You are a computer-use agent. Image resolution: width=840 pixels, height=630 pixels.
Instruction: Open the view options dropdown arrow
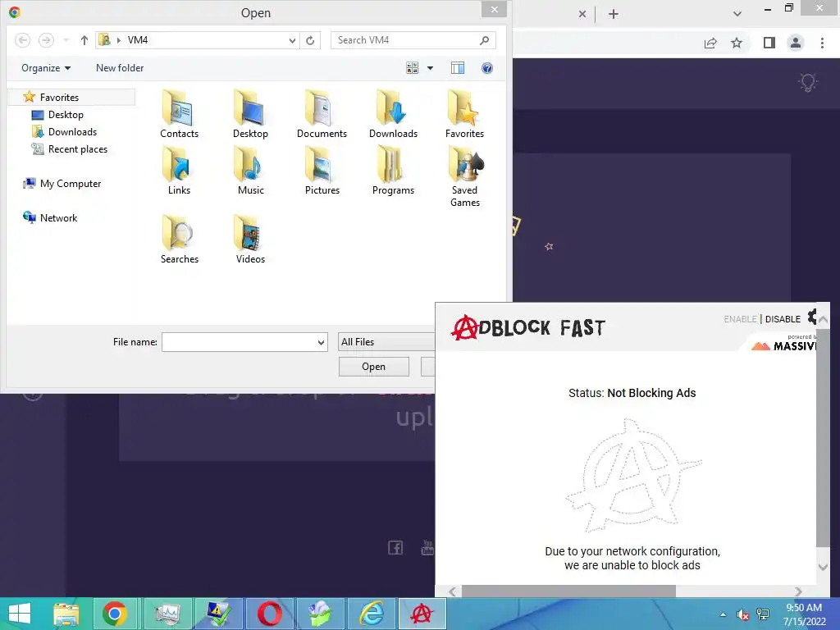[x=430, y=68]
